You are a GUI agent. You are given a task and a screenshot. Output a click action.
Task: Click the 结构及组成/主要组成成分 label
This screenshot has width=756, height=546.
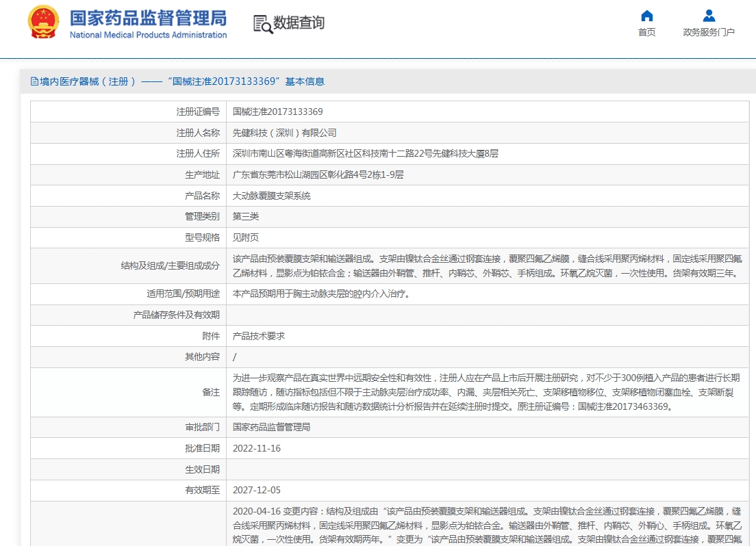coord(171,266)
